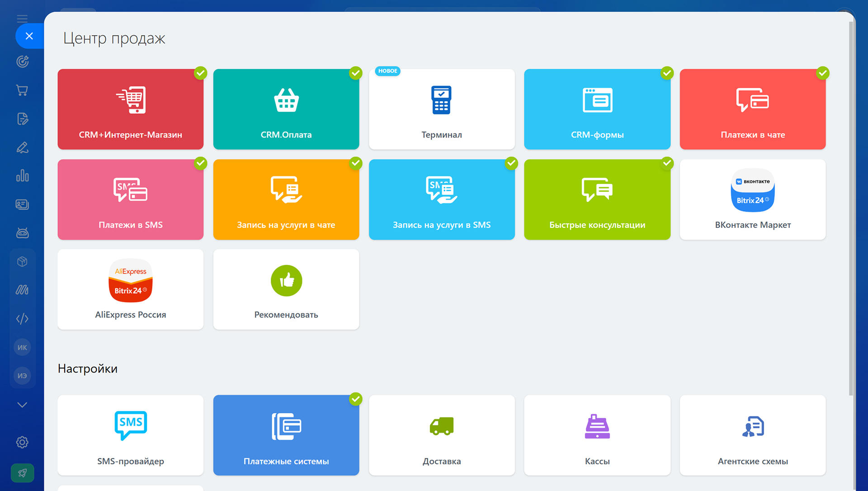
Task: Click the ИК round avatar in sidebar
Action: pos(22,347)
